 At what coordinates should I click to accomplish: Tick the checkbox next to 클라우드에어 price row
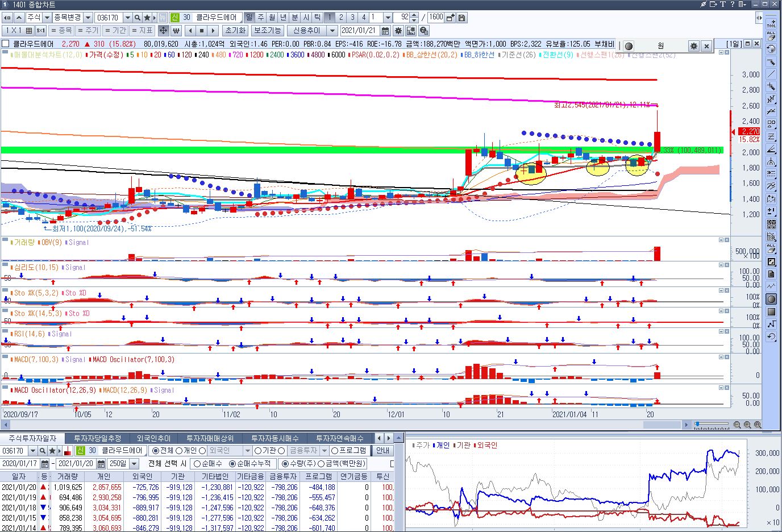[6, 44]
